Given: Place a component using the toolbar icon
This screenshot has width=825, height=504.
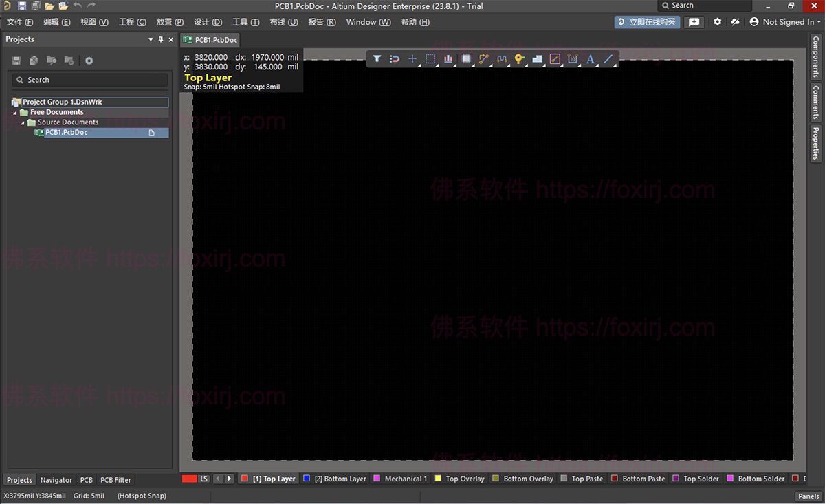Looking at the screenshot, I should pyautogui.click(x=467, y=59).
